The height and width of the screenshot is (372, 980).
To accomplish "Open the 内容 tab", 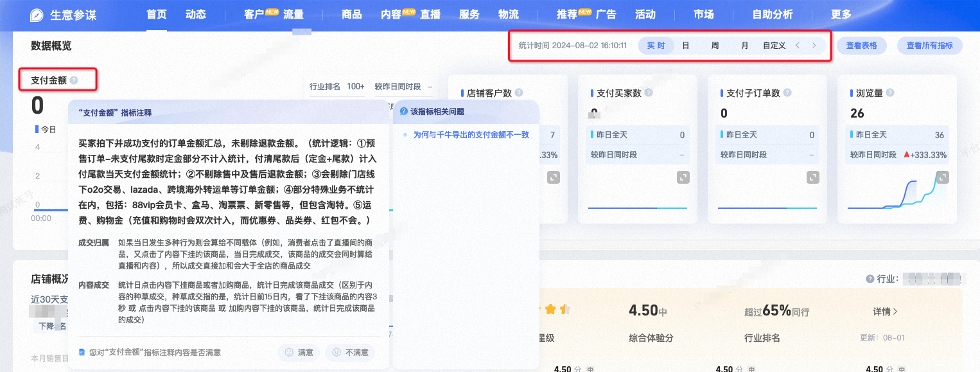I will click(391, 14).
